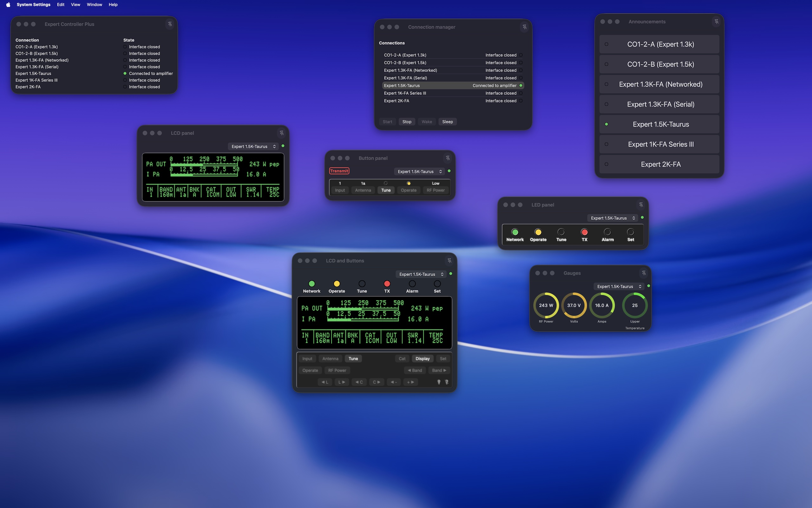The height and width of the screenshot is (508, 812).
Task: Open the Help menu
Action: click(113, 5)
